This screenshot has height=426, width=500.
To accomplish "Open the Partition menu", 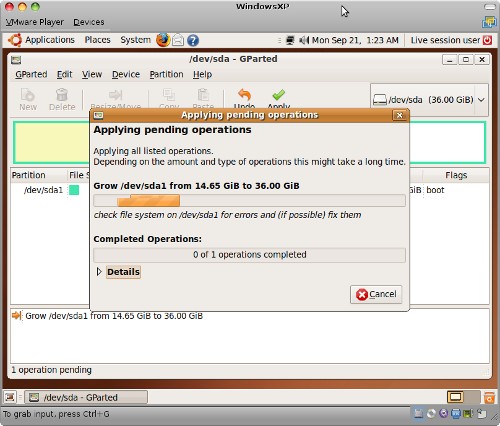I will [166, 74].
